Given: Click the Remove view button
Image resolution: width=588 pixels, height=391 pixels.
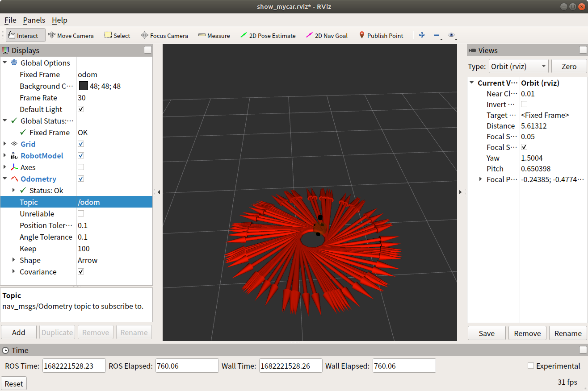Looking at the screenshot, I should coord(527,333).
